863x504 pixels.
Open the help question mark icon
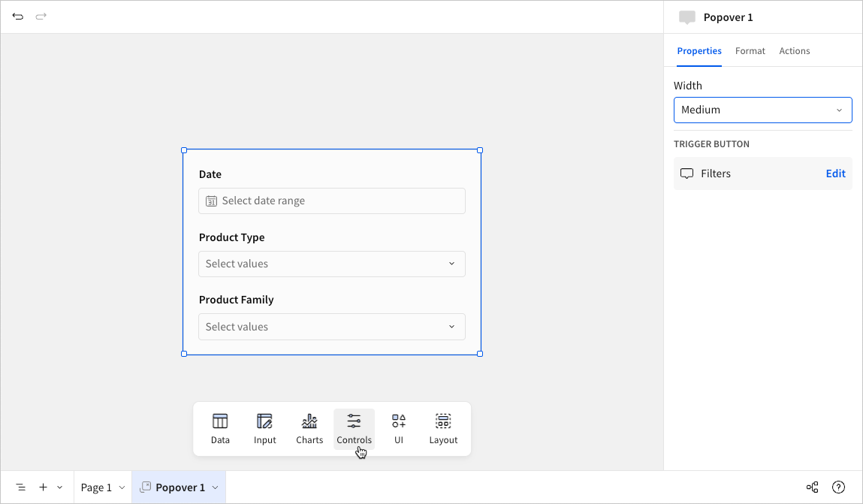tap(838, 487)
